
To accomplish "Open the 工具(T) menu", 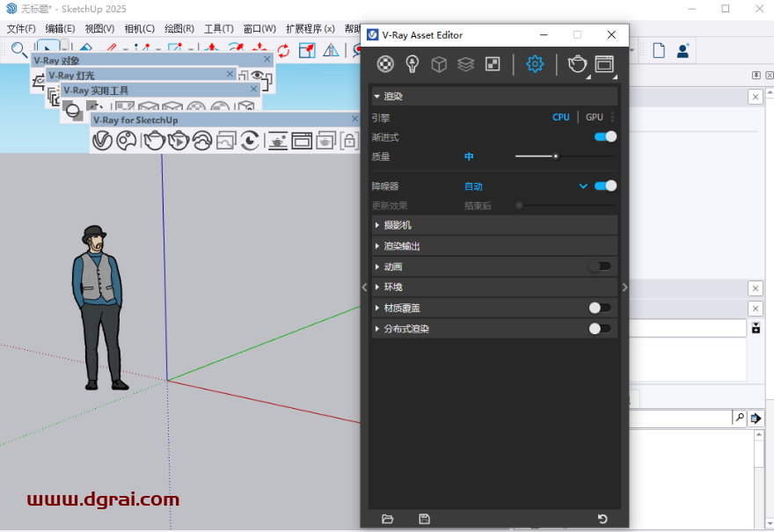I will [219, 29].
